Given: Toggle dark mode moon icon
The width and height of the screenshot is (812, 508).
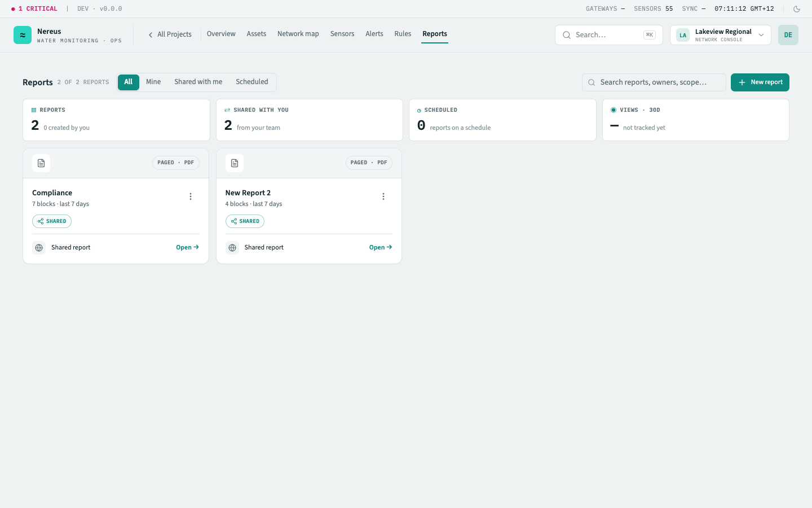Looking at the screenshot, I should [x=797, y=9].
